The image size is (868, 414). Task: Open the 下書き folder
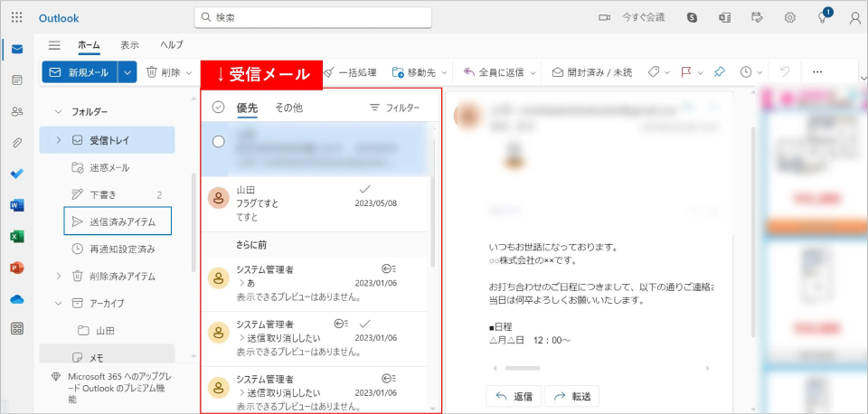[x=107, y=195]
